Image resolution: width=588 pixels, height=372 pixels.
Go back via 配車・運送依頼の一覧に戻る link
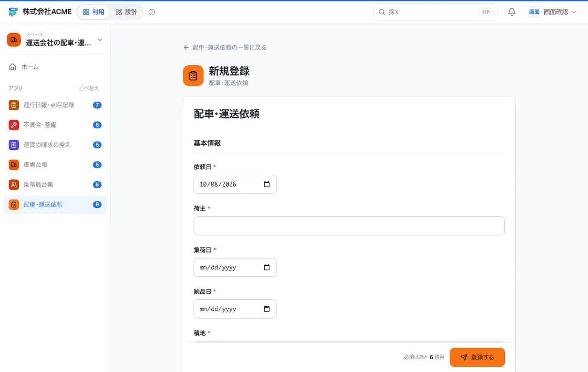[225, 47]
